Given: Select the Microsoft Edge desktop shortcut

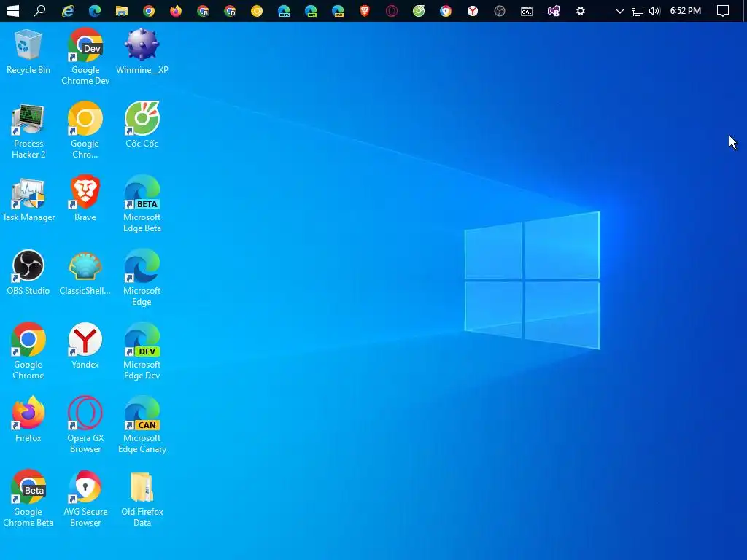Looking at the screenshot, I should (142, 278).
